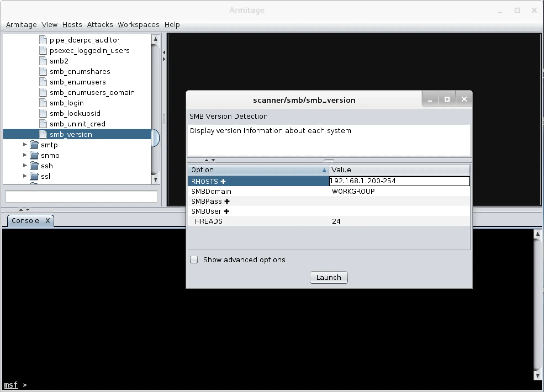Image resolution: width=544 pixels, height=392 pixels.
Task: Click the plus icon beside SMBUser
Action: tap(226, 211)
